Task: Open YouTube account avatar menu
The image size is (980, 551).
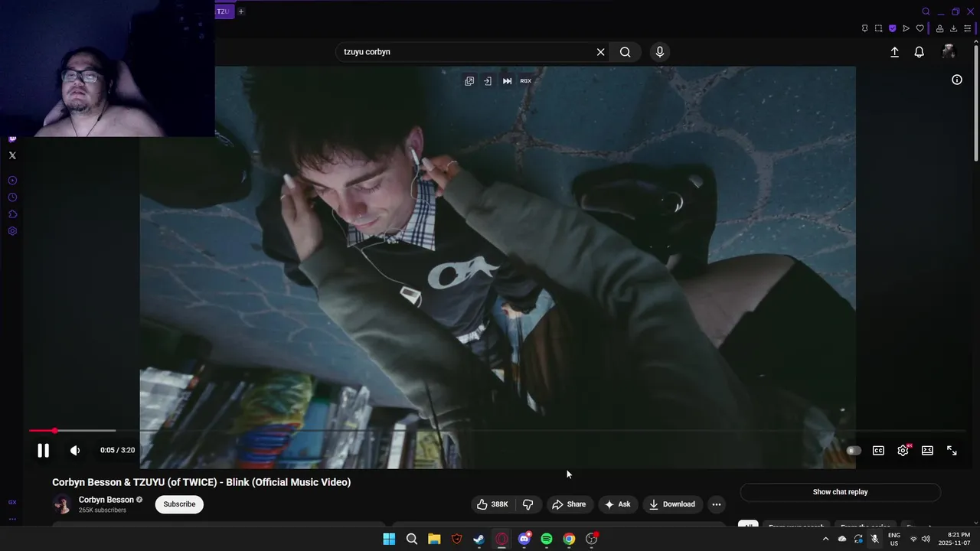Action: [x=949, y=52]
